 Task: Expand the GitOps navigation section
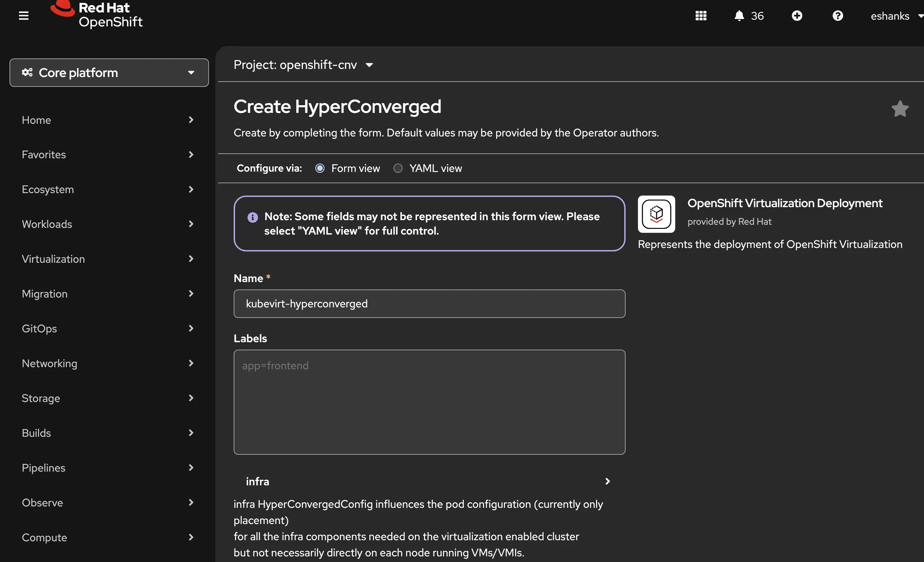click(x=108, y=328)
